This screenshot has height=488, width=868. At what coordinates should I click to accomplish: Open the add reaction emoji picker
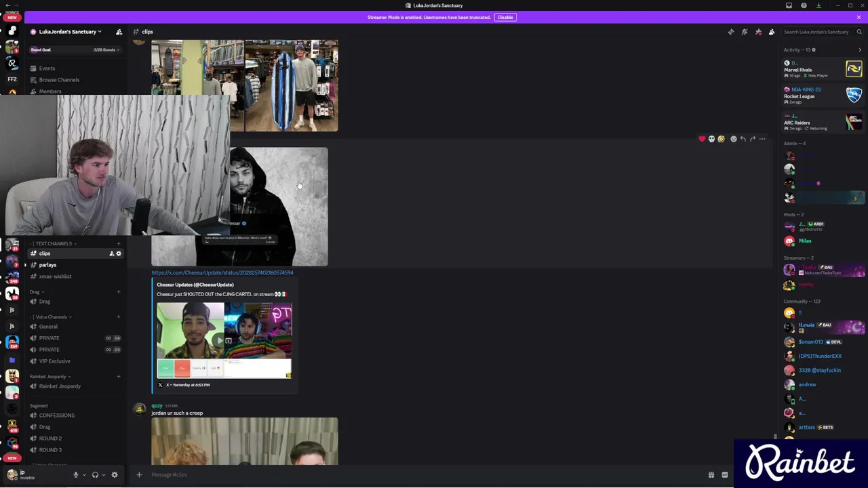pyautogui.click(x=733, y=139)
